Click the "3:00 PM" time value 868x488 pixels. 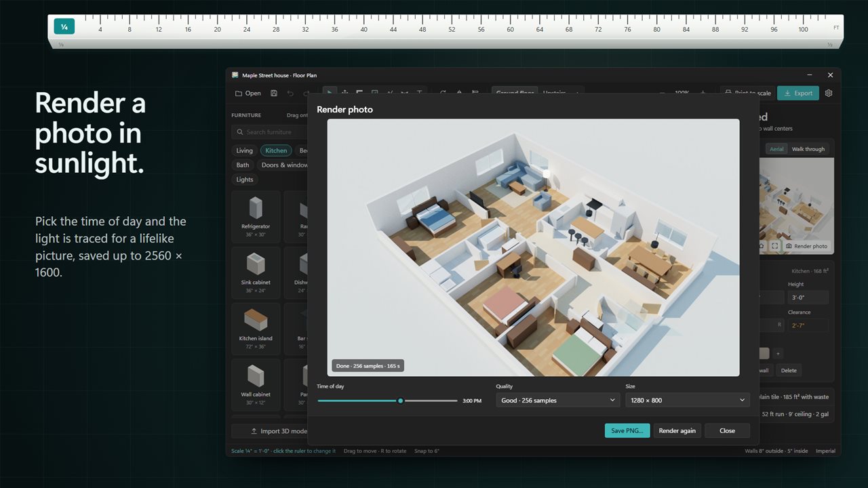(x=472, y=401)
